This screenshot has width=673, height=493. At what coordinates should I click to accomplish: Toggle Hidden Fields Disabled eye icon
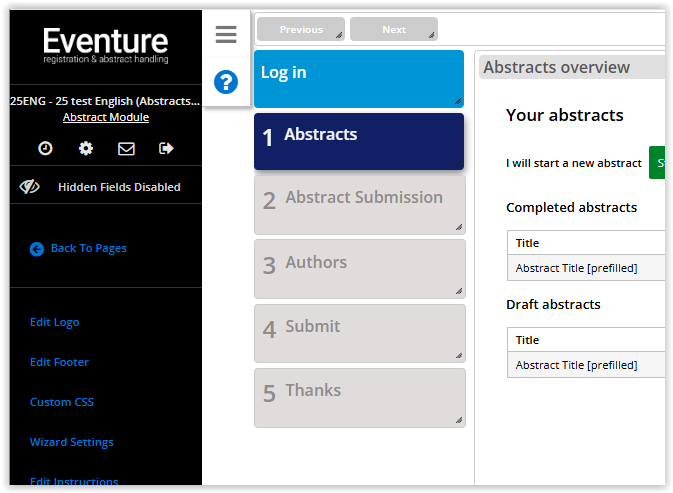[30, 187]
